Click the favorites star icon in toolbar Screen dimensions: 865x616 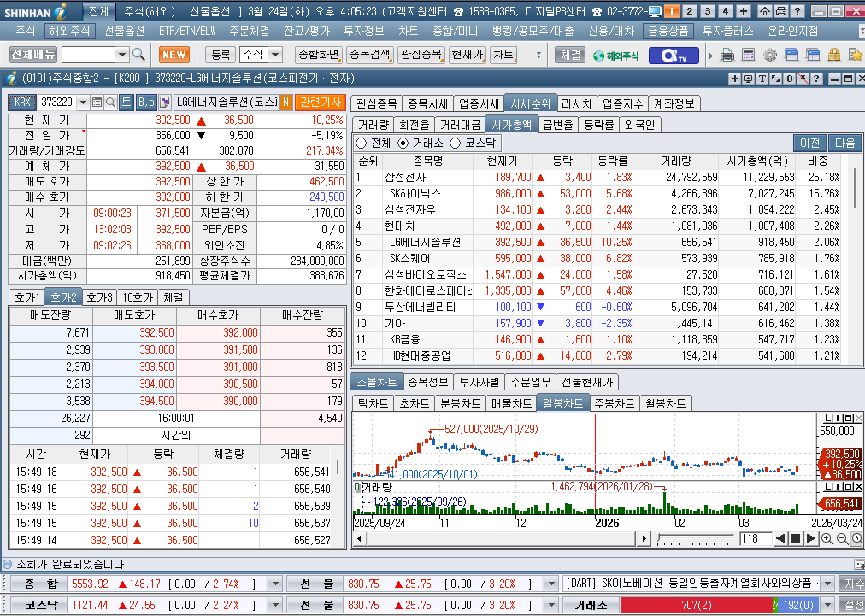point(855,54)
